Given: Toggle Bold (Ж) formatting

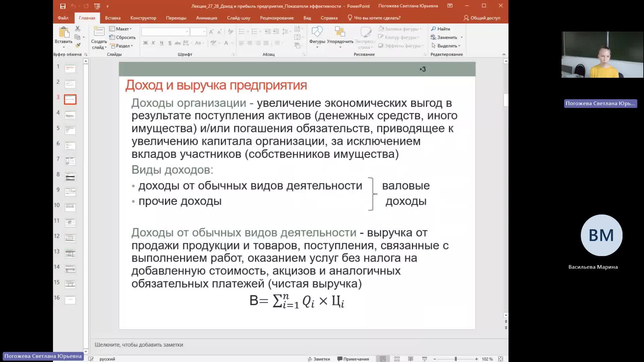Looking at the screenshot, I should click(x=145, y=43).
